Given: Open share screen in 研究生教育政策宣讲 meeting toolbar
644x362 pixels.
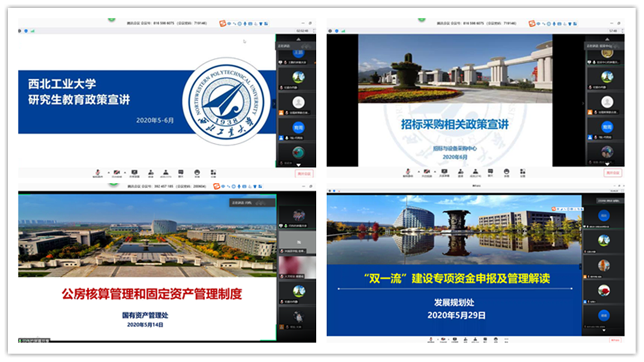Looking at the screenshot, I should (134, 172).
